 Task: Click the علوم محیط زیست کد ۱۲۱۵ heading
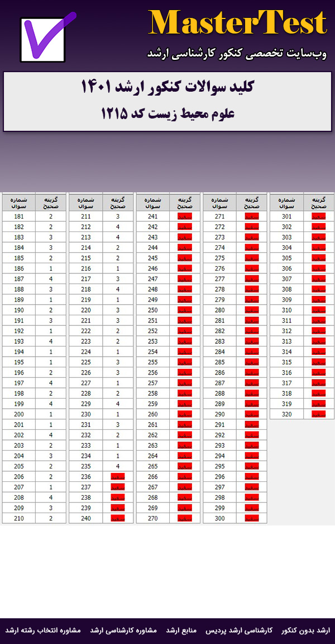pyautogui.click(x=167, y=114)
